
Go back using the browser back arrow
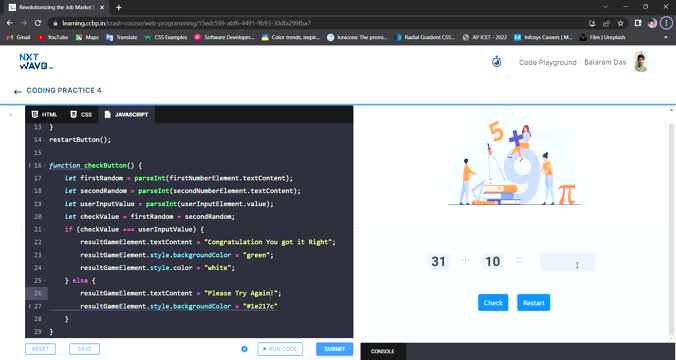click(x=9, y=23)
